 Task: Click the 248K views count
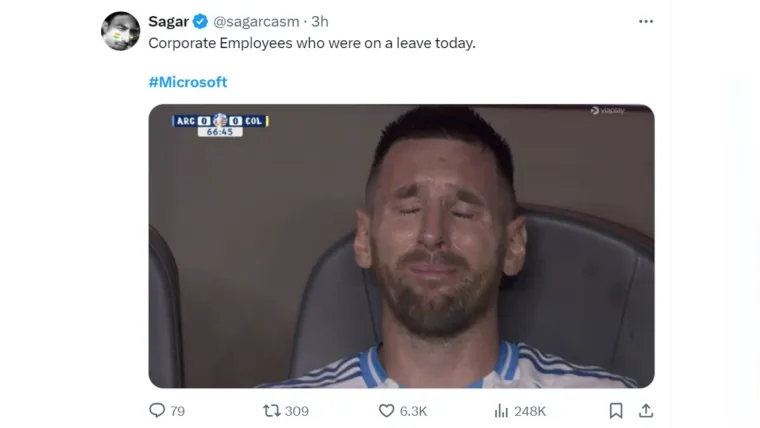click(530, 410)
